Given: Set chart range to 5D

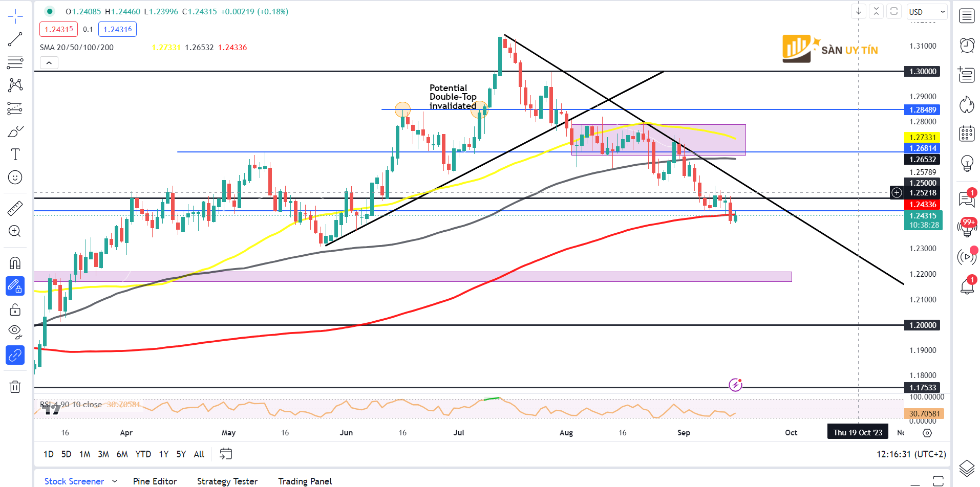Looking at the screenshot, I should (x=66, y=454).
